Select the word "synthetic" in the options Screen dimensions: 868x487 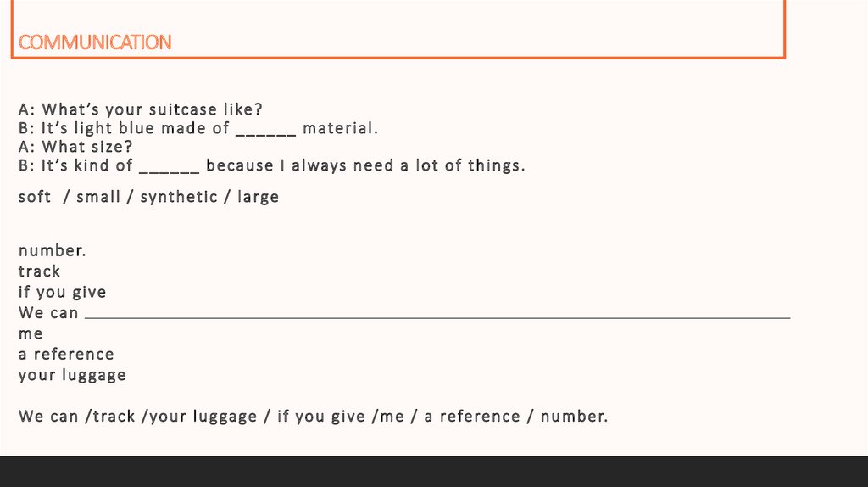[x=179, y=197]
